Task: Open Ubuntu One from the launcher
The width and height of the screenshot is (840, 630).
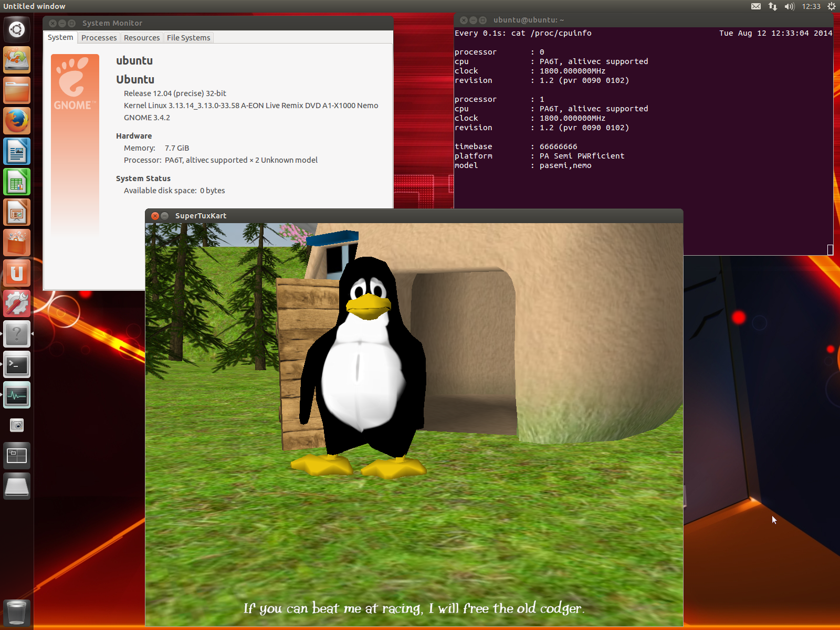Action: click(x=17, y=274)
